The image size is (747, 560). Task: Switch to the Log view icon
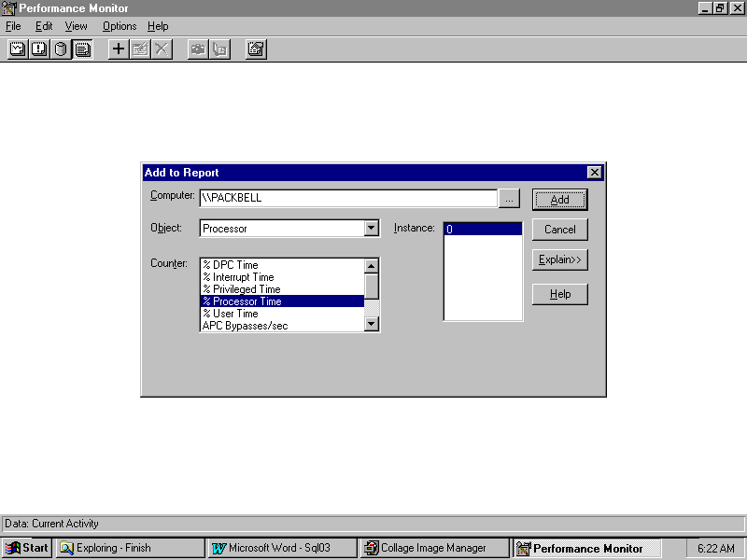pyautogui.click(x=61, y=49)
